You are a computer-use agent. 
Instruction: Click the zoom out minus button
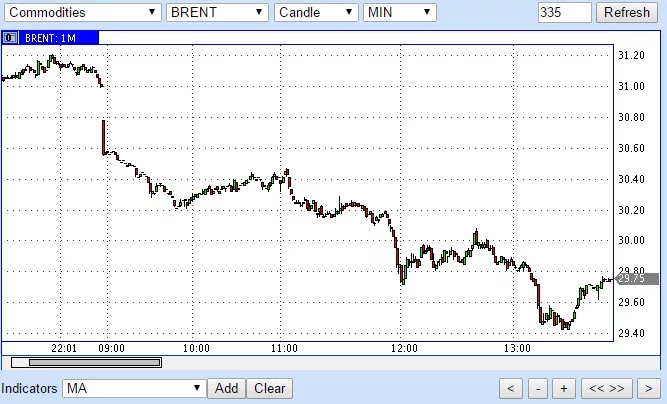click(538, 388)
